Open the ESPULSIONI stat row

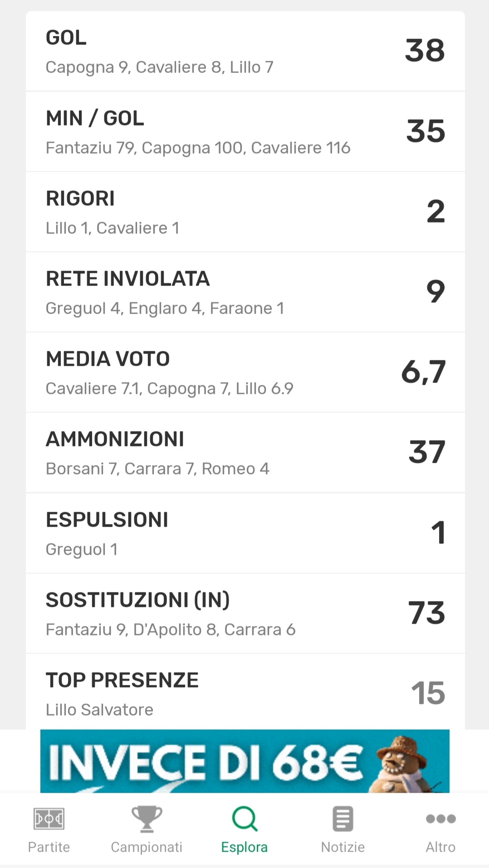(245, 533)
